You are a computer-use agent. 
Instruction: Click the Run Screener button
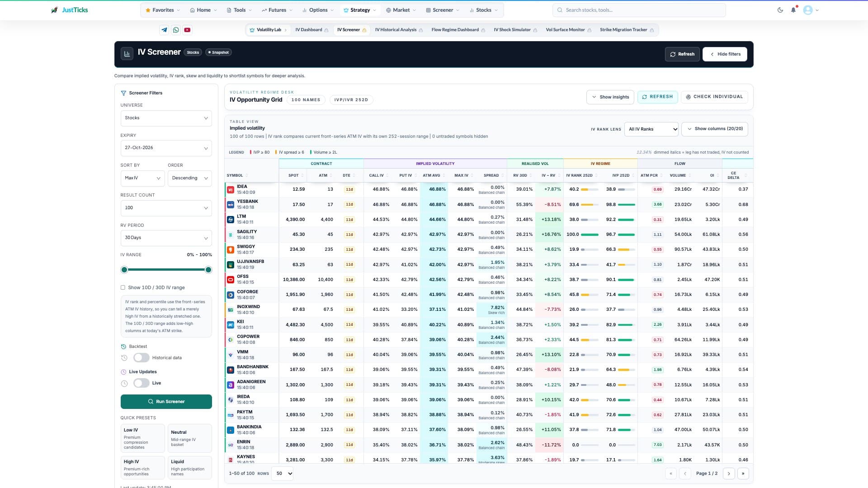click(x=166, y=402)
